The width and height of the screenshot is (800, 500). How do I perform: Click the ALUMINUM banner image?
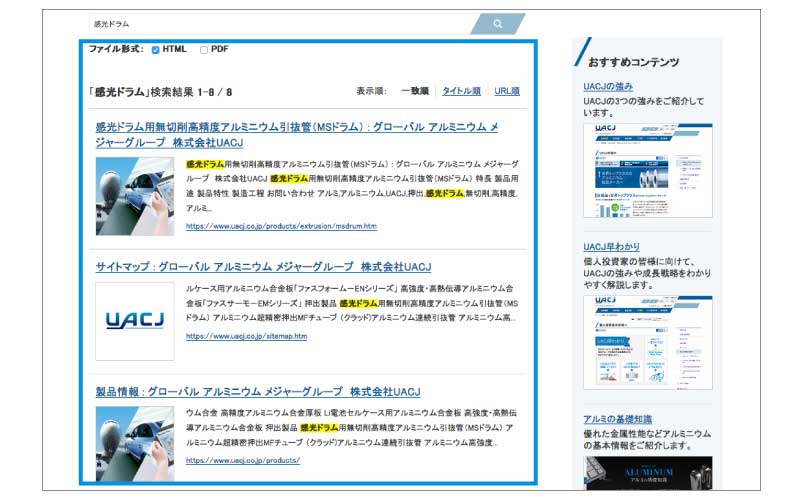(648, 473)
